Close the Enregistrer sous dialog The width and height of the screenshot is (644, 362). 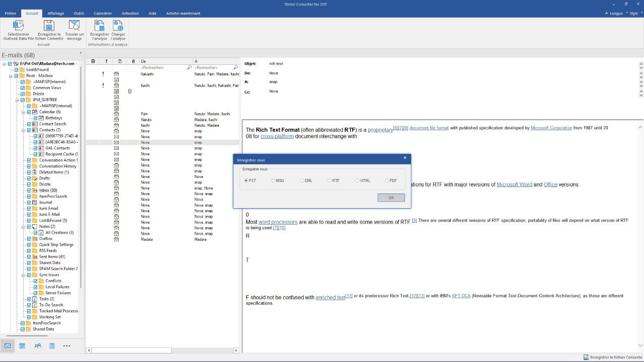click(x=405, y=158)
